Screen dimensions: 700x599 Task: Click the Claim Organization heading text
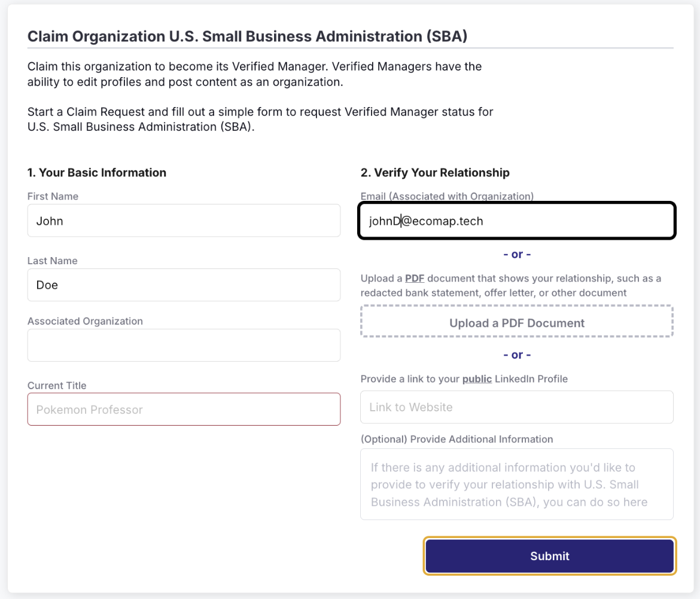coord(247,36)
